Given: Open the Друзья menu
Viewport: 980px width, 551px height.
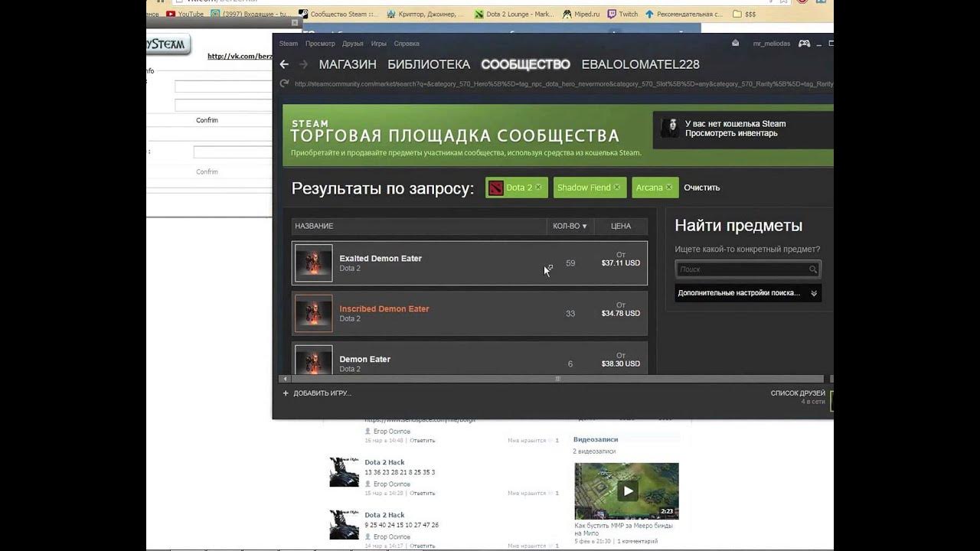Looking at the screenshot, I should (x=353, y=44).
